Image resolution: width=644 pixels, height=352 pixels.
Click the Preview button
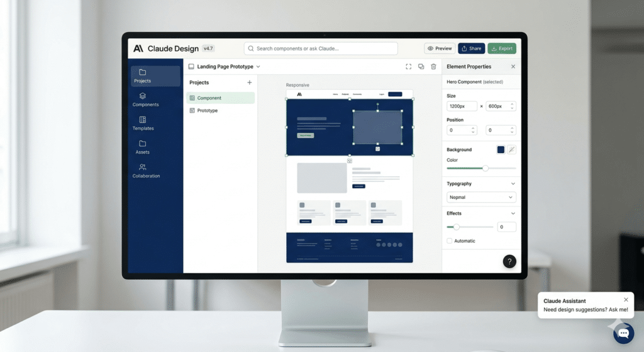[440, 48]
